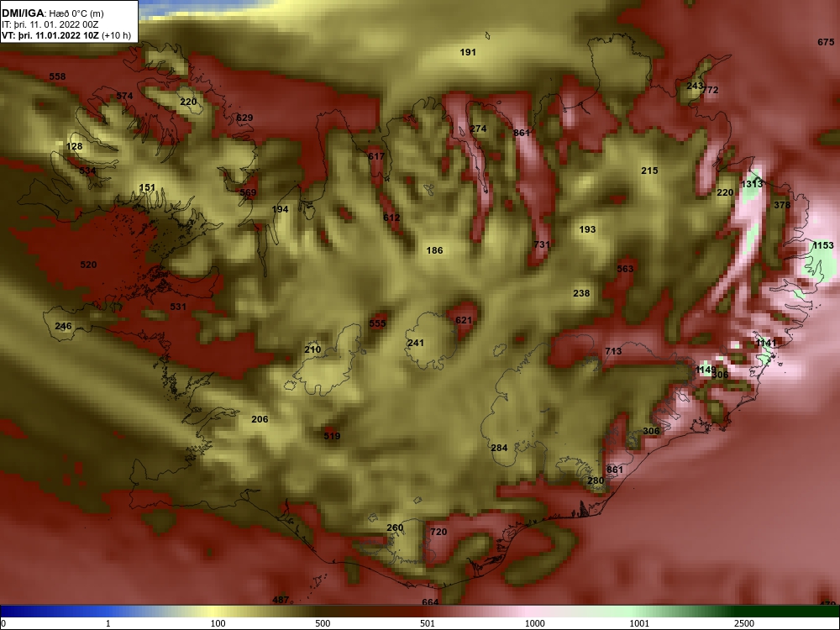Click the map value 519
This screenshot has width=840, height=630.
332,435
